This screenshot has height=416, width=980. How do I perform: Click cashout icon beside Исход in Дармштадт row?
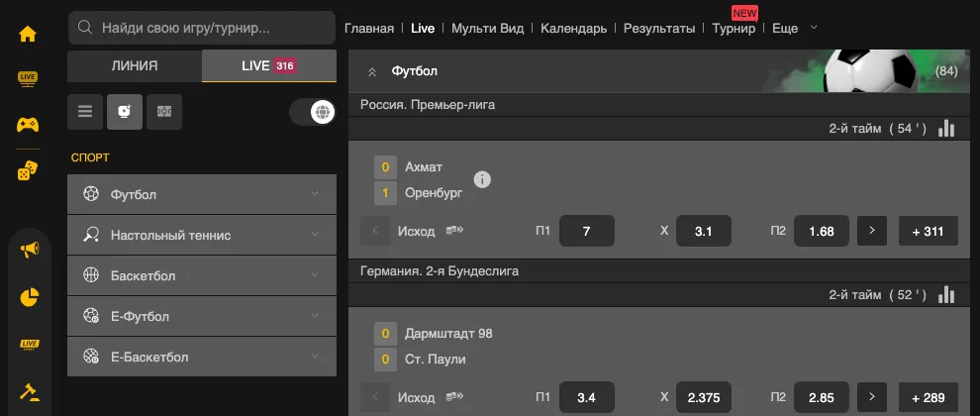point(454,396)
